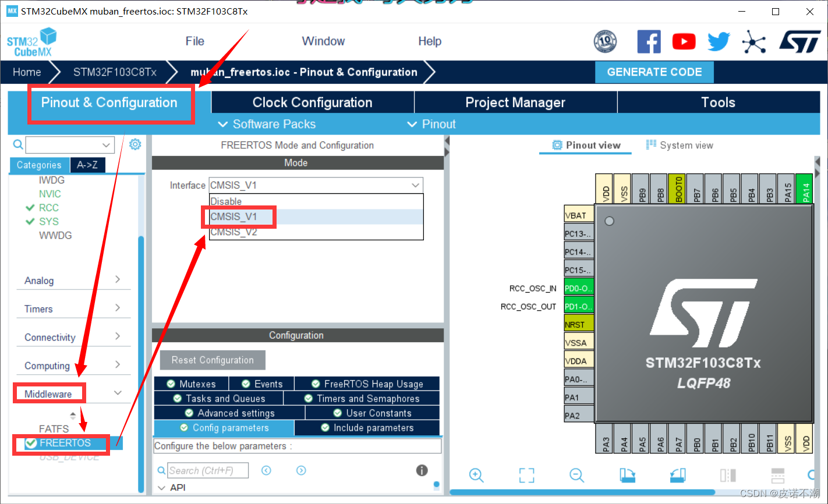Open the YouTube icon link
The width and height of the screenshot is (828, 504).
pos(684,42)
